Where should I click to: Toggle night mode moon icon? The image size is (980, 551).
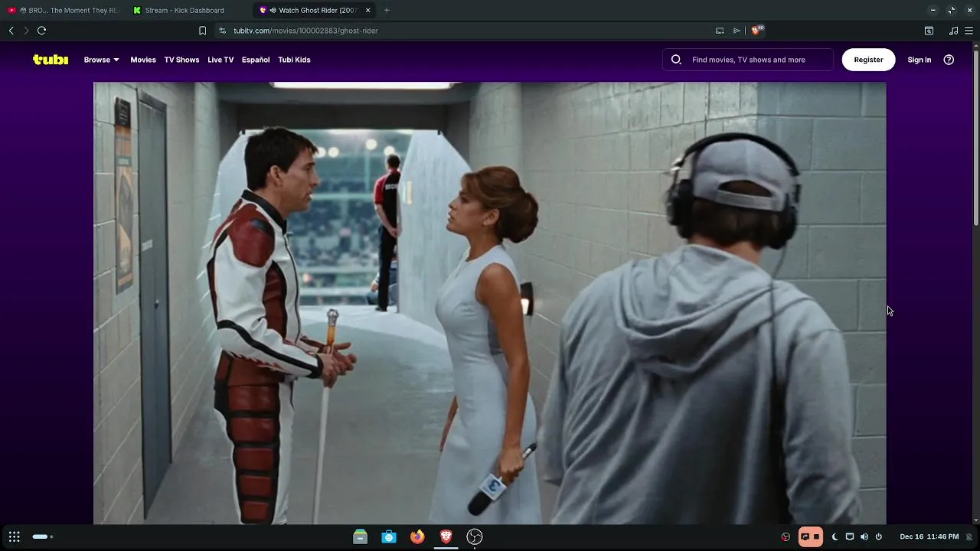tap(835, 536)
